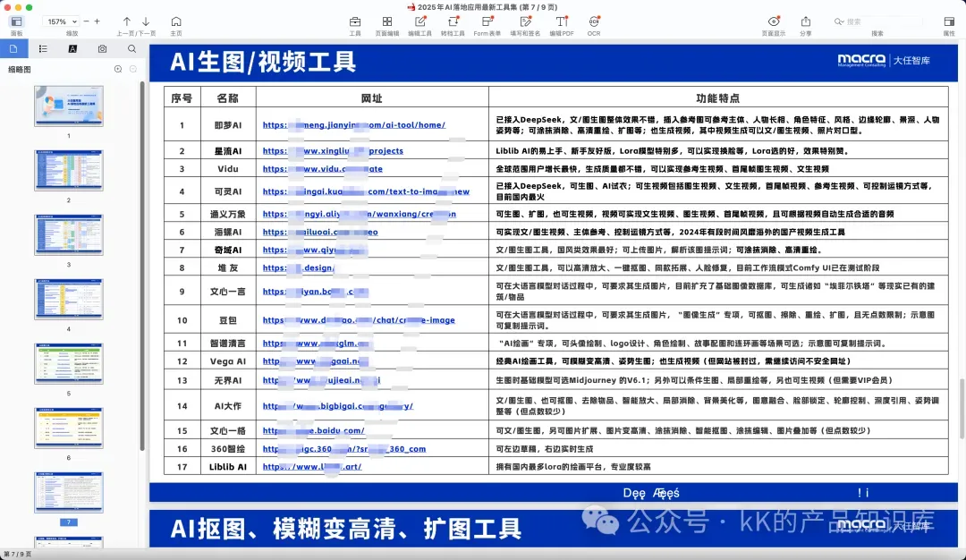Select the 编辑工具 edit tools icon
Screen dimensions: 966x560
pyautogui.click(x=420, y=21)
